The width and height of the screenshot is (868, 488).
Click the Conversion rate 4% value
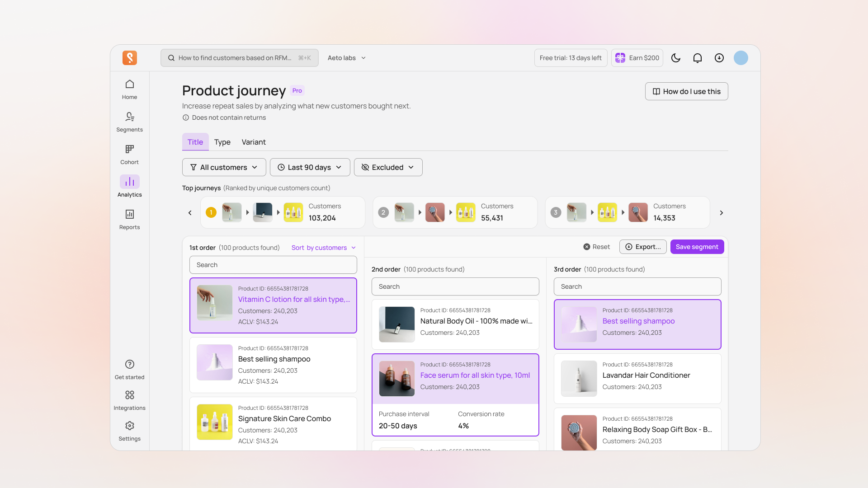(463, 426)
